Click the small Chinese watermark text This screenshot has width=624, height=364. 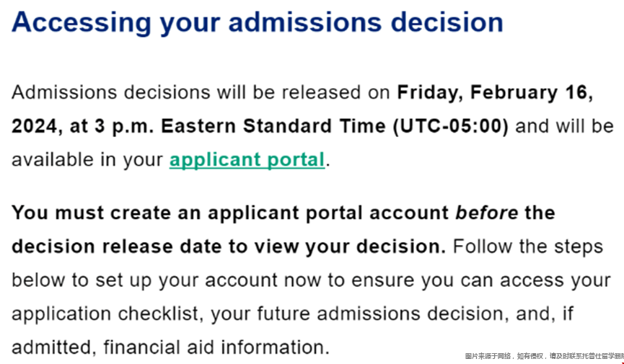click(544, 357)
